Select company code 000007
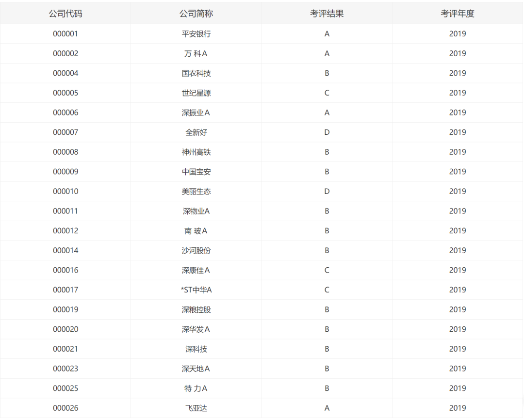Screen dimensions: 524x420 coord(65,132)
